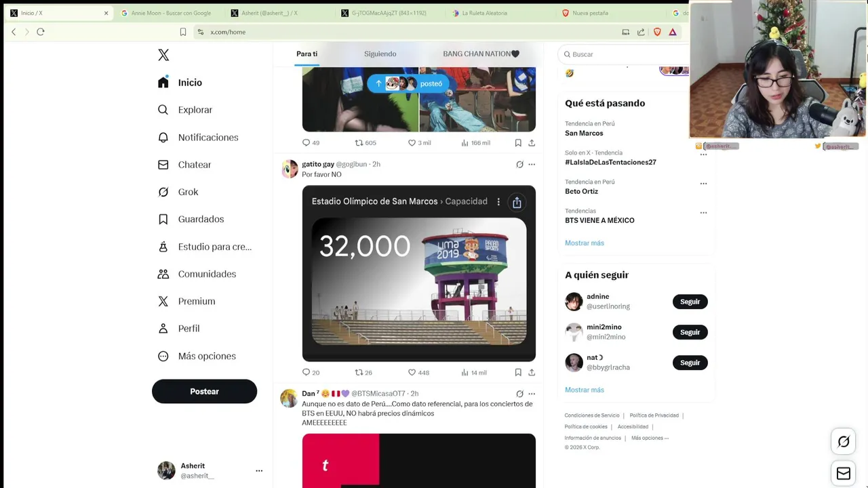Open Comunidades in sidebar
Image resolution: width=868 pixels, height=488 pixels.
197,274
